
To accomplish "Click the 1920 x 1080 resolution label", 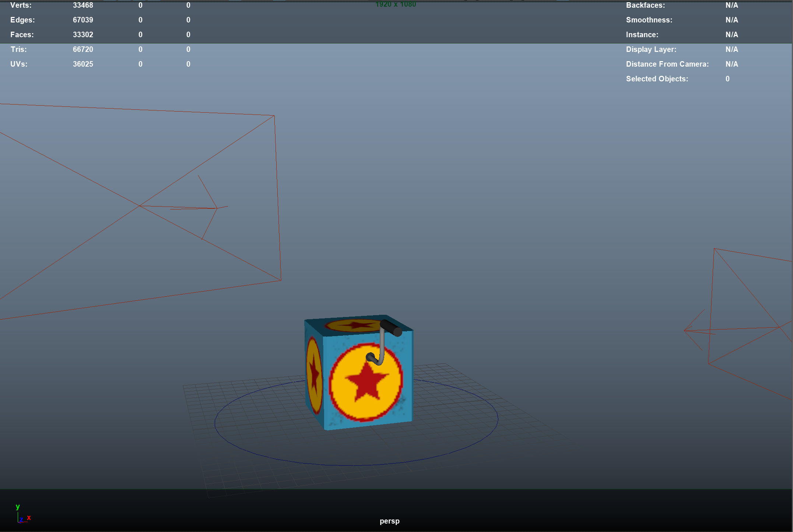I will pos(396,4).
